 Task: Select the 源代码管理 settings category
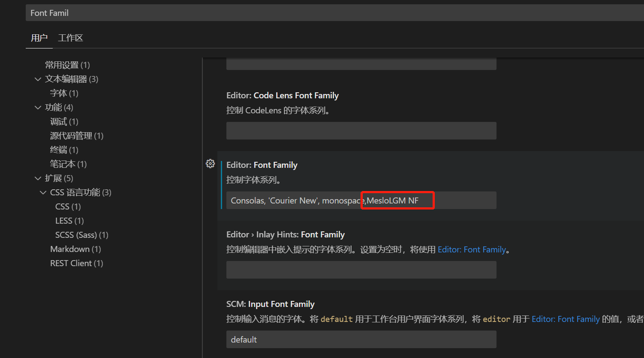click(76, 135)
